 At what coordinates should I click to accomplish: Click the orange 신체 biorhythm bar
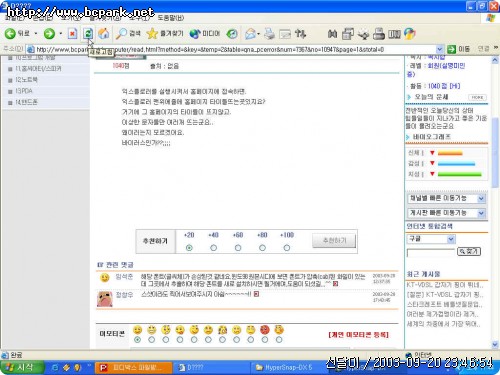tap(450, 153)
